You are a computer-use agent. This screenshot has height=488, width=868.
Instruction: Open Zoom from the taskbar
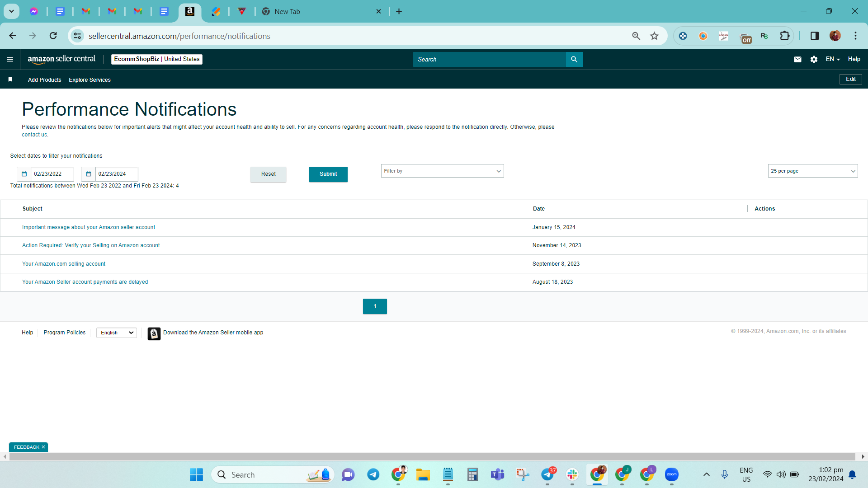(x=672, y=474)
